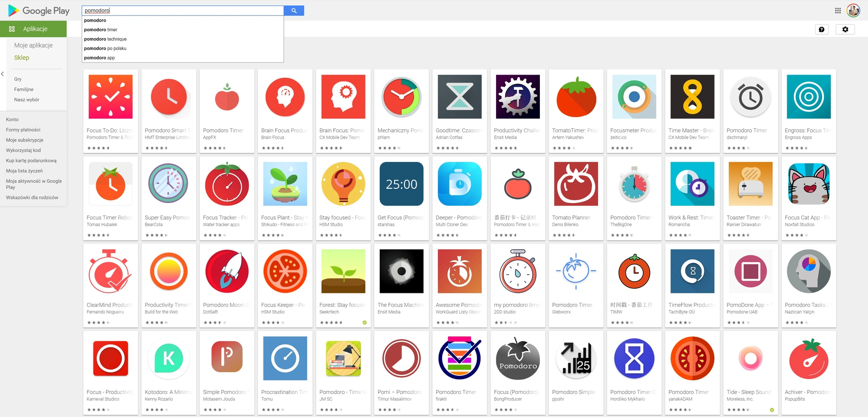Screen dimensions: 868x417
Task: Click the Super Easy Pomodoro title
Action: [x=168, y=217]
